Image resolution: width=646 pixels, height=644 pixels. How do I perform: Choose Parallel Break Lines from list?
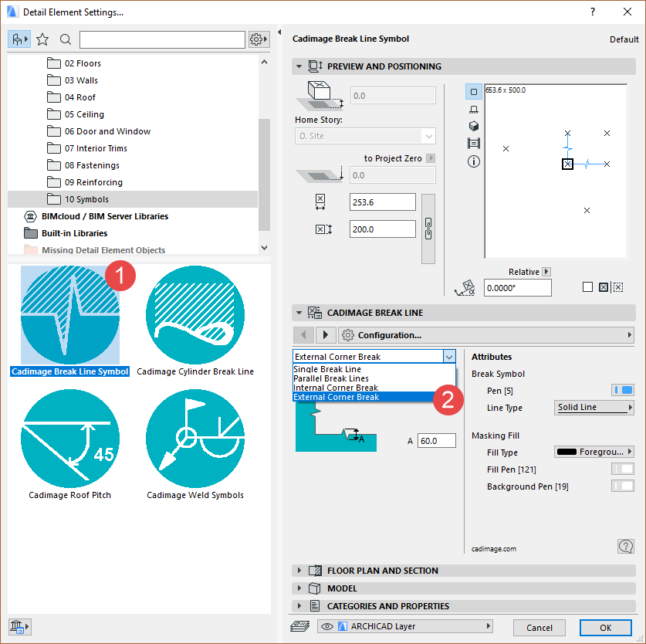[331, 378]
